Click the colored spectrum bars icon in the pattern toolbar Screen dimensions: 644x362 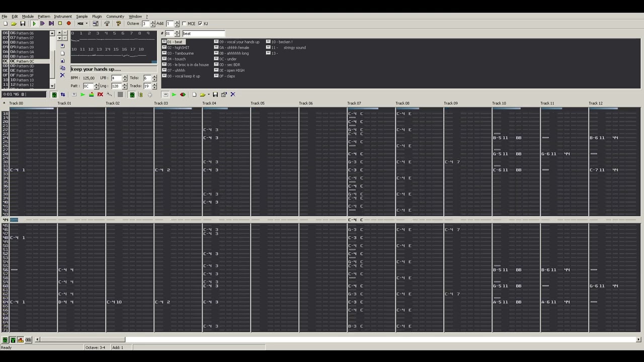[92, 95]
